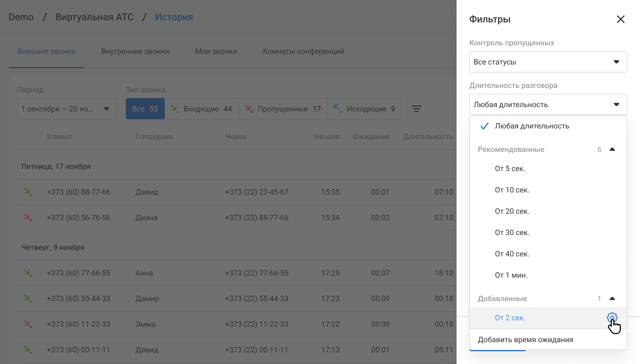640x364 pixels.
Task: Collapse the Рекомендованные group
Action: click(x=612, y=149)
